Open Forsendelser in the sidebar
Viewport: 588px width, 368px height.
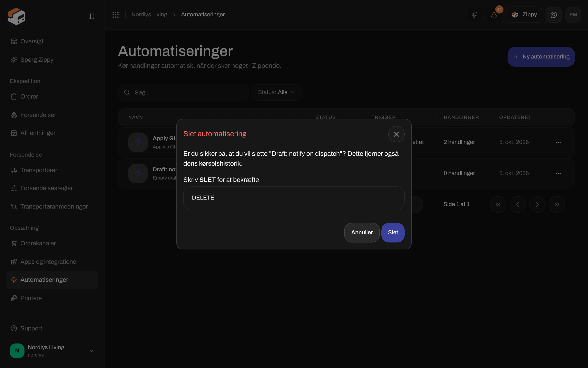pyautogui.click(x=52, y=115)
